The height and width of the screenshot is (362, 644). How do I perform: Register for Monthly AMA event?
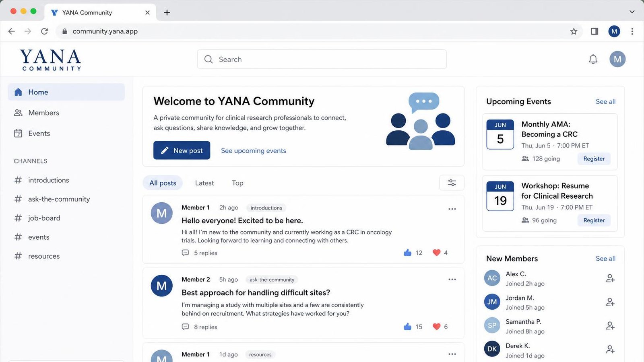click(x=594, y=159)
